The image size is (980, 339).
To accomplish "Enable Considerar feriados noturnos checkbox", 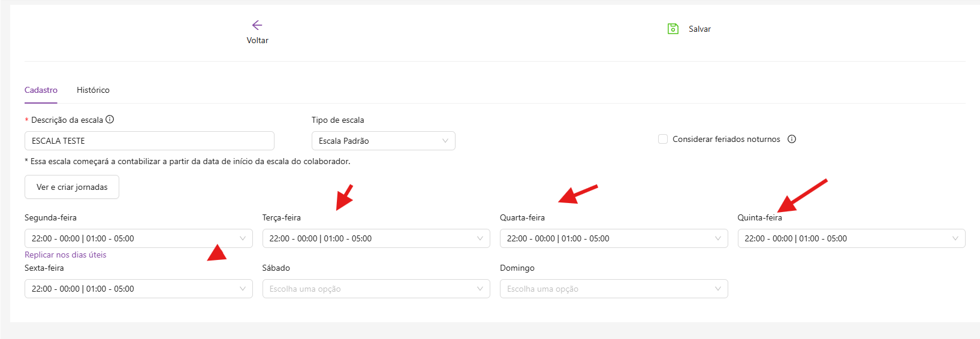I will (x=663, y=139).
